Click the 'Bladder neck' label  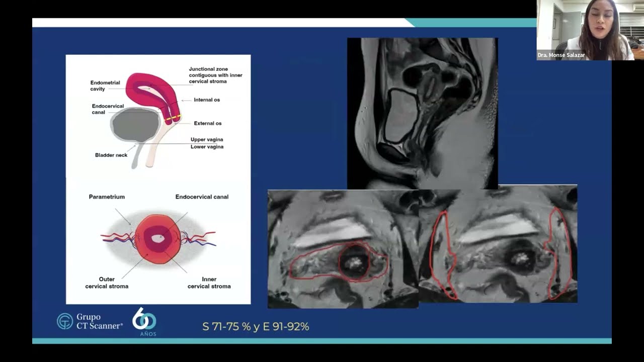[111, 155]
